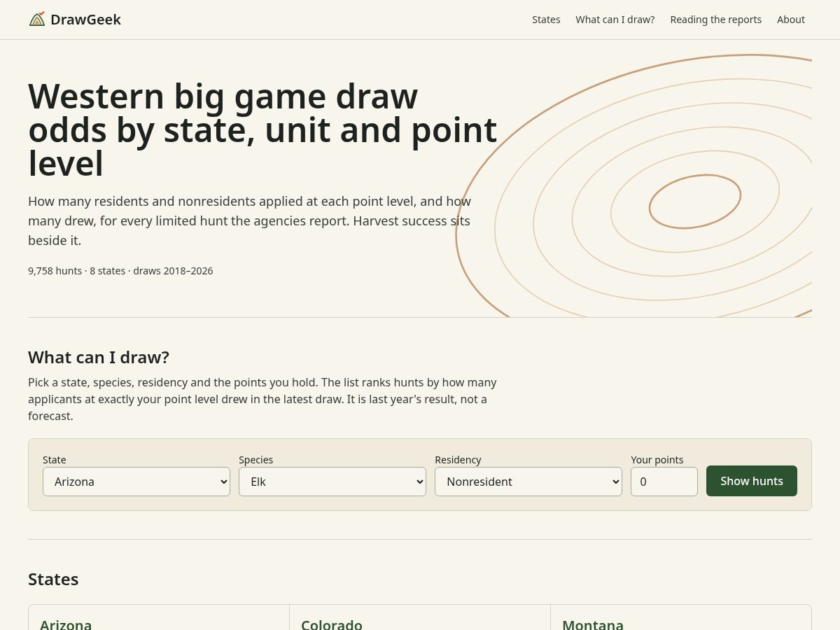Screen dimensions: 840x630
Task: Open the States nav link
Action: (x=546, y=20)
